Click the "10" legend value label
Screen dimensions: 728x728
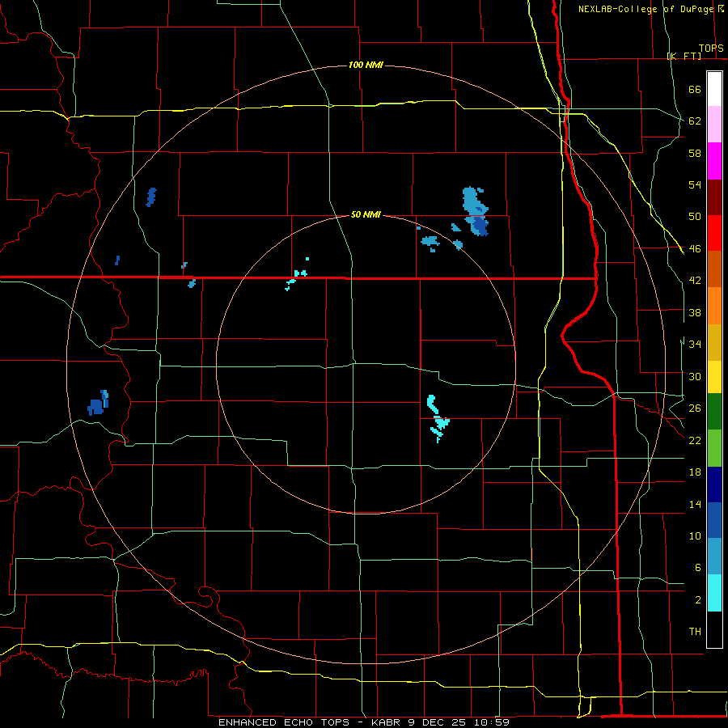point(695,535)
